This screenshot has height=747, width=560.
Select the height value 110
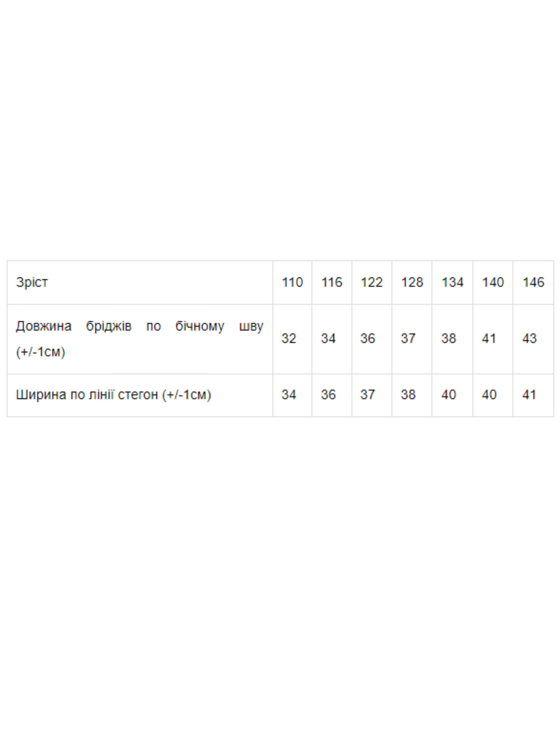pyautogui.click(x=292, y=282)
